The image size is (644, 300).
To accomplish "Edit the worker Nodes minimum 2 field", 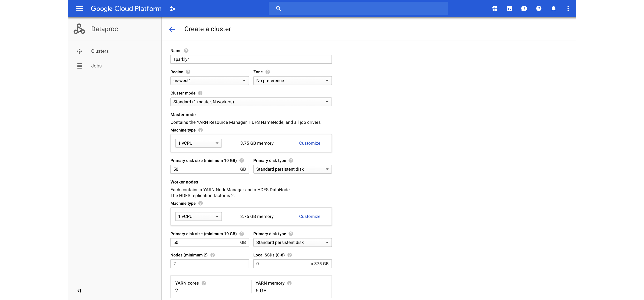I will coord(210,264).
